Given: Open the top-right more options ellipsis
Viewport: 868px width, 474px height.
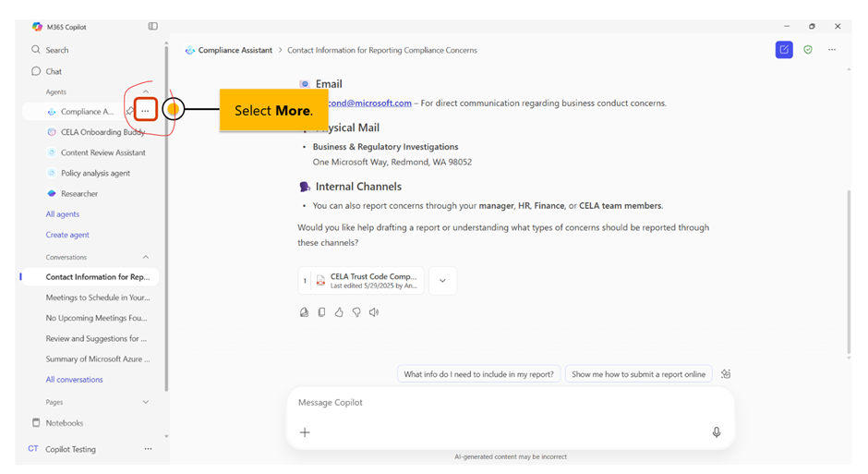Looking at the screenshot, I should point(831,50).
